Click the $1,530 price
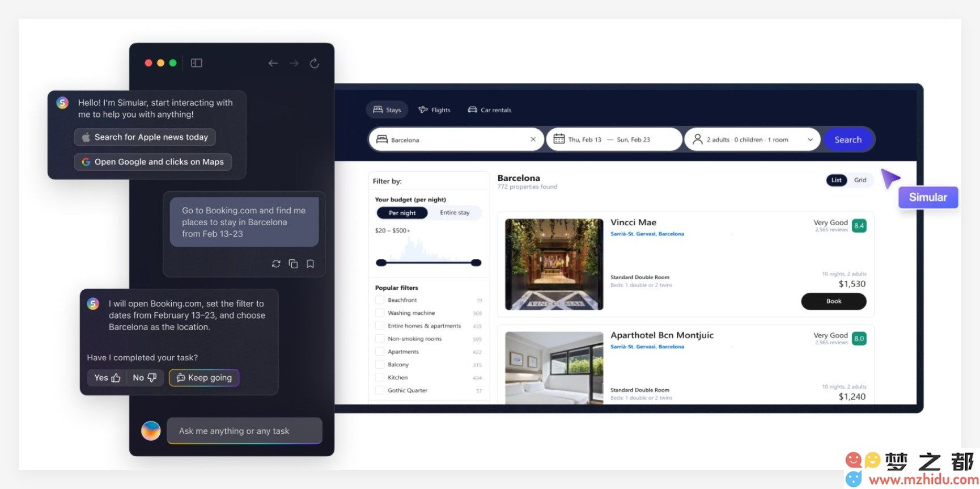The image size is (980, 489). point(852,284)
